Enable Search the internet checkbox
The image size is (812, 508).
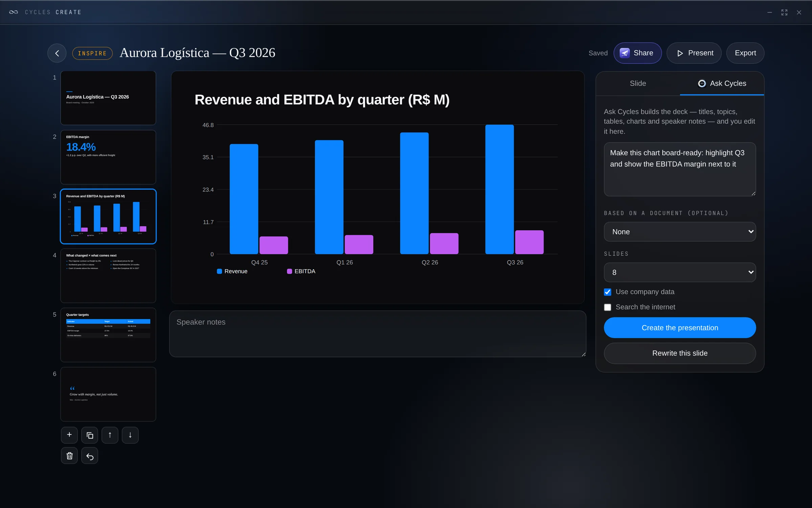[x=608, y=307]
